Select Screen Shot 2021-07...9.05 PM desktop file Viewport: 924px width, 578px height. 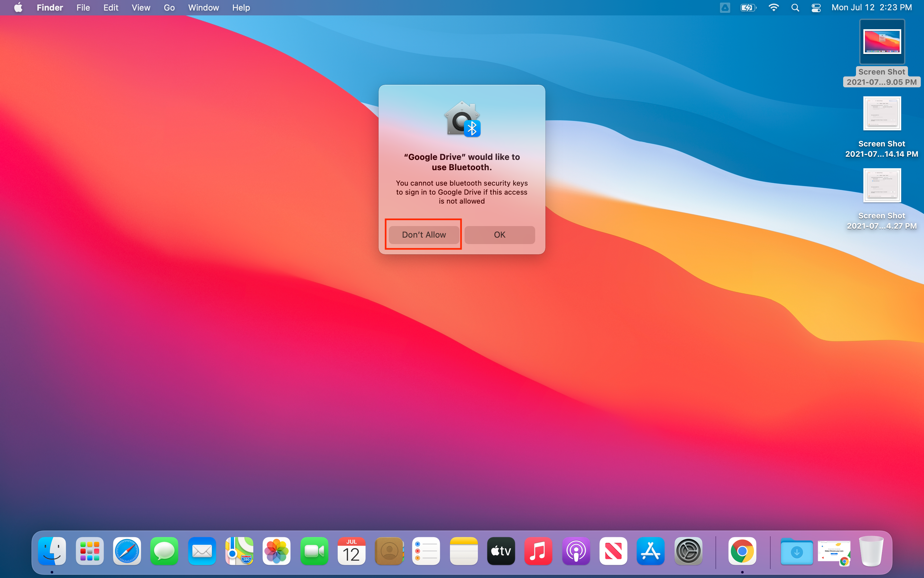pyautogui.click(x=882, y=53)
